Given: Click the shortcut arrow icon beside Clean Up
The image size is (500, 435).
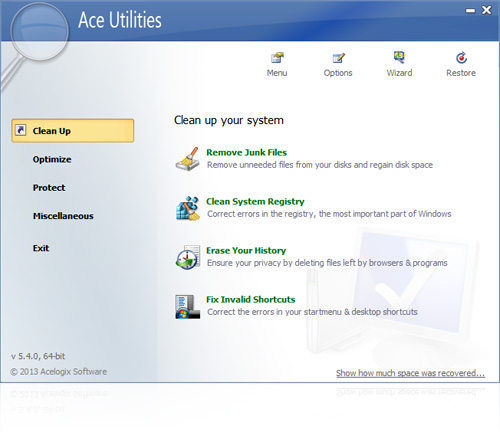Looking at the screenshot, I should tap(21, 130).
